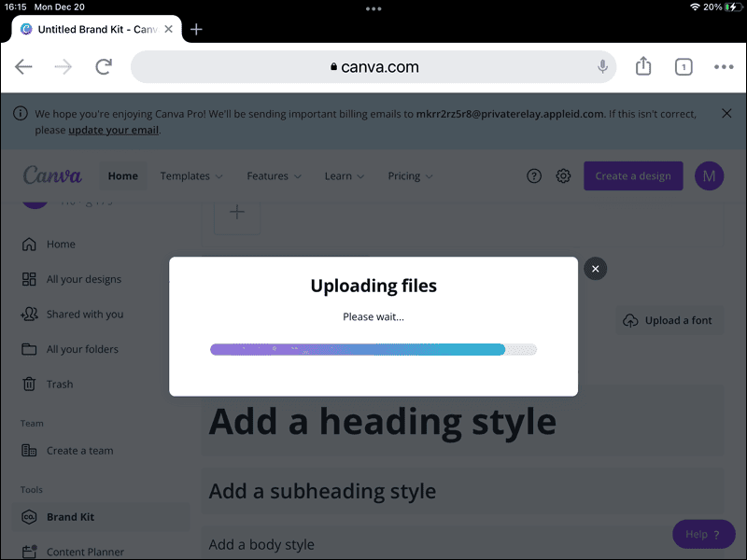Image resolution: width=747 pixels, height=560 pixels.
Task: Select Brand Kit in the Tools sidebar
Action: pos(70,515)
